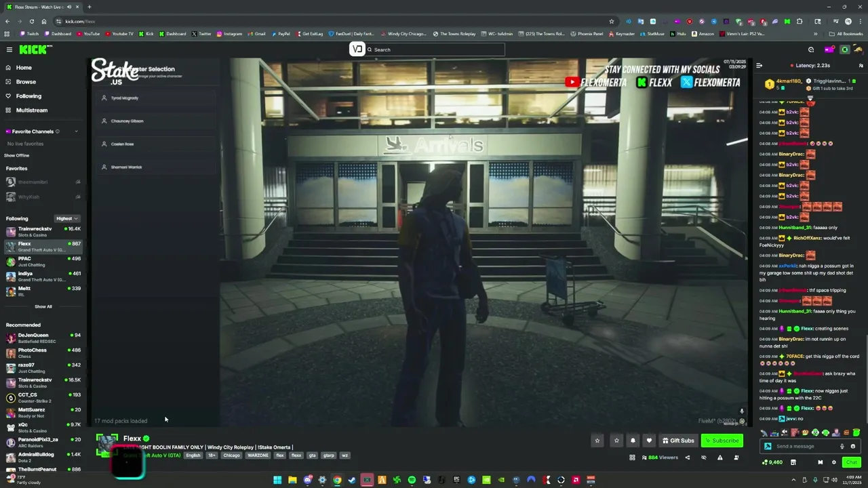Click the WARZONE stream tag
Viewport: 868px width, 488px height.
[x=258, y=455]
